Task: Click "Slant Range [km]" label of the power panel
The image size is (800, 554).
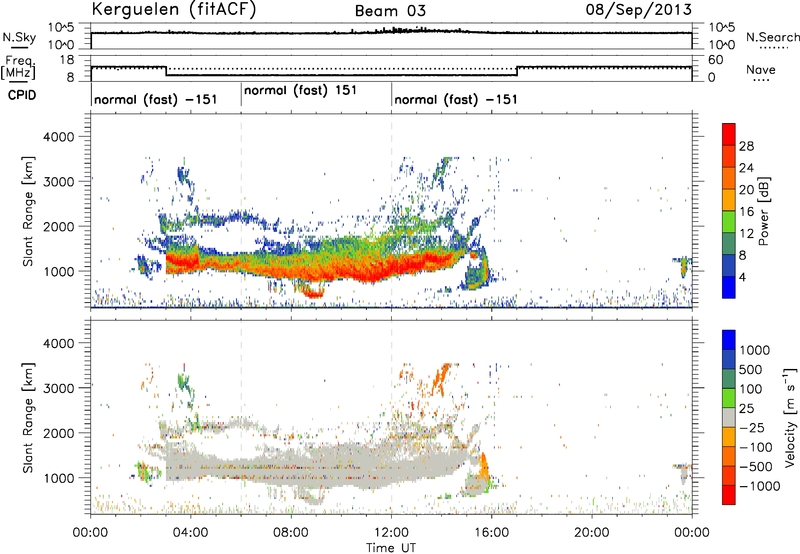Action: click(x=28, y=211)
